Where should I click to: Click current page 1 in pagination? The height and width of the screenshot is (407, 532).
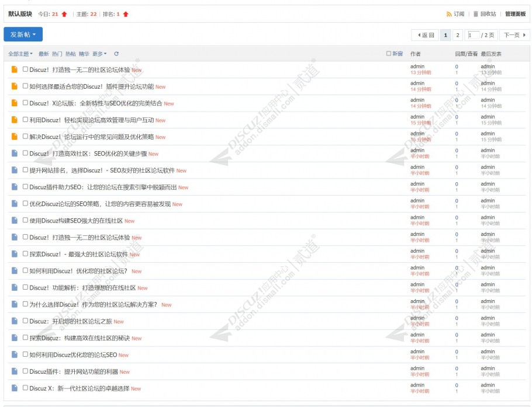point(445,35)
